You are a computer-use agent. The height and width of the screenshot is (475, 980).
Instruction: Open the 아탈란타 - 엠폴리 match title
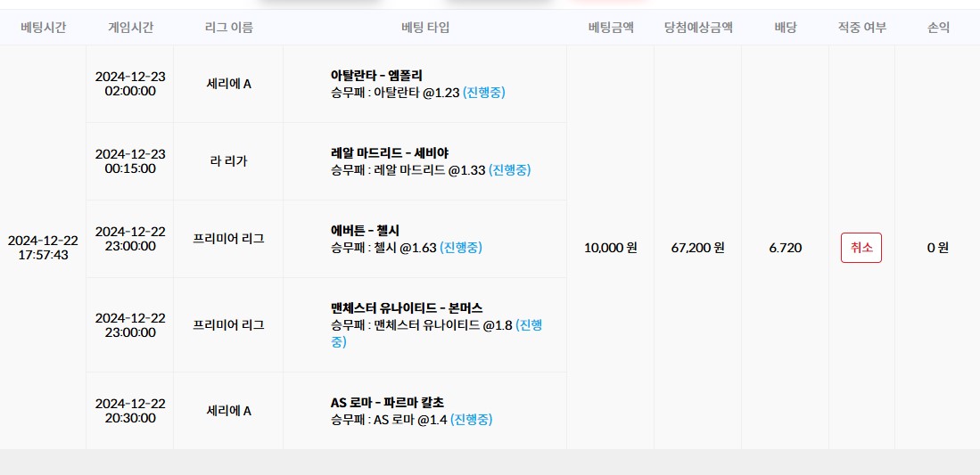[x=376, y=75]
